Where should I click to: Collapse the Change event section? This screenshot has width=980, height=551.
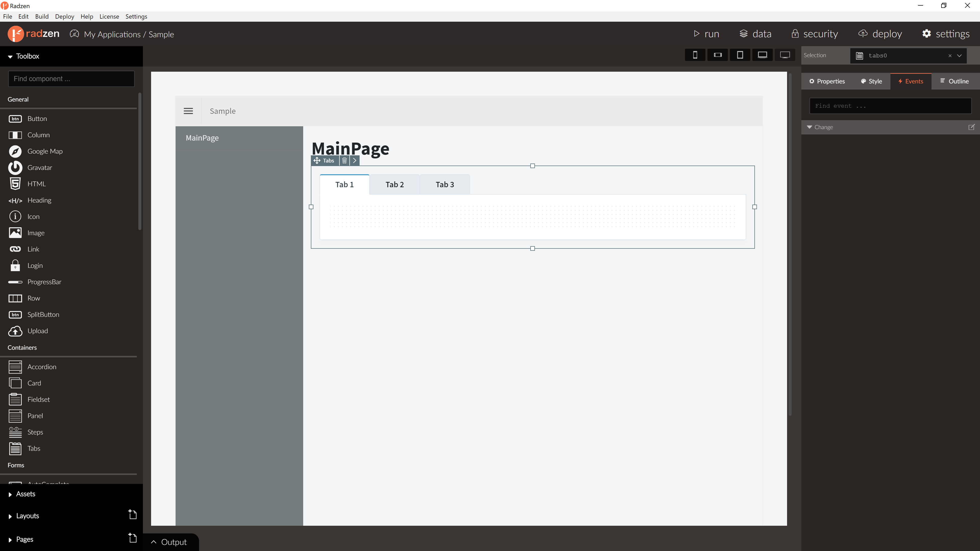point(810,127)
